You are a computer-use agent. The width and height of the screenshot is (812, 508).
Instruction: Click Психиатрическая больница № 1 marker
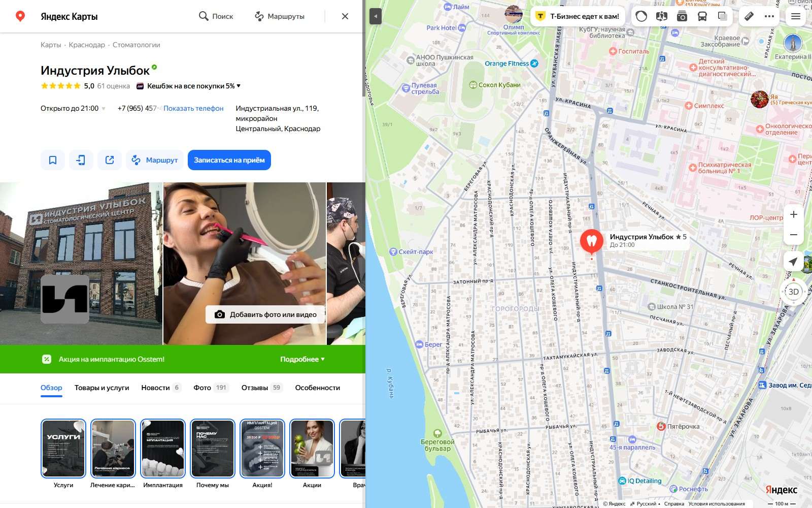[x=720, y=168]
